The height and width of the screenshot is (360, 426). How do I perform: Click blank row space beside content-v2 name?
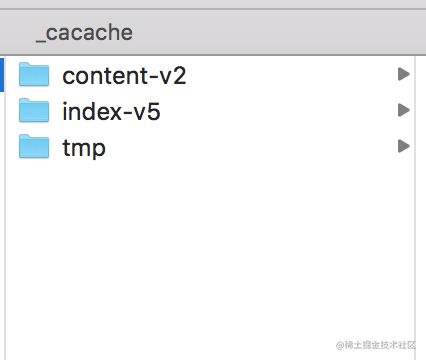290,74
